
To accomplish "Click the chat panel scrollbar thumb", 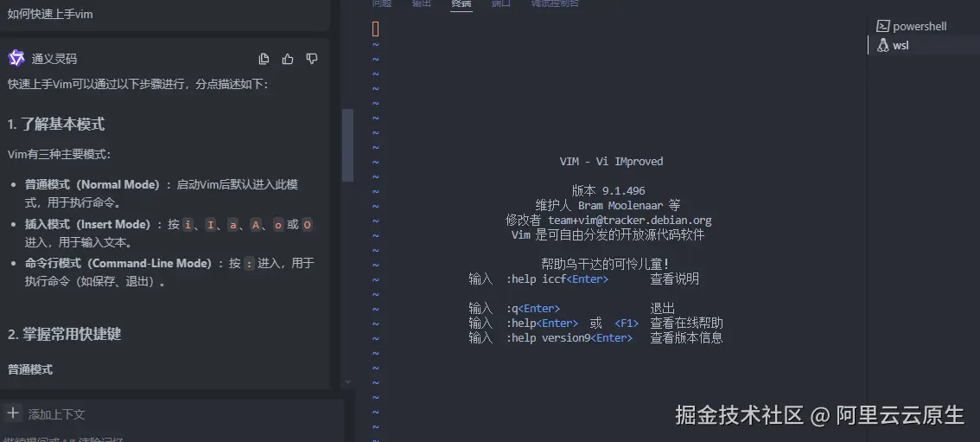I will click(347, 145).
